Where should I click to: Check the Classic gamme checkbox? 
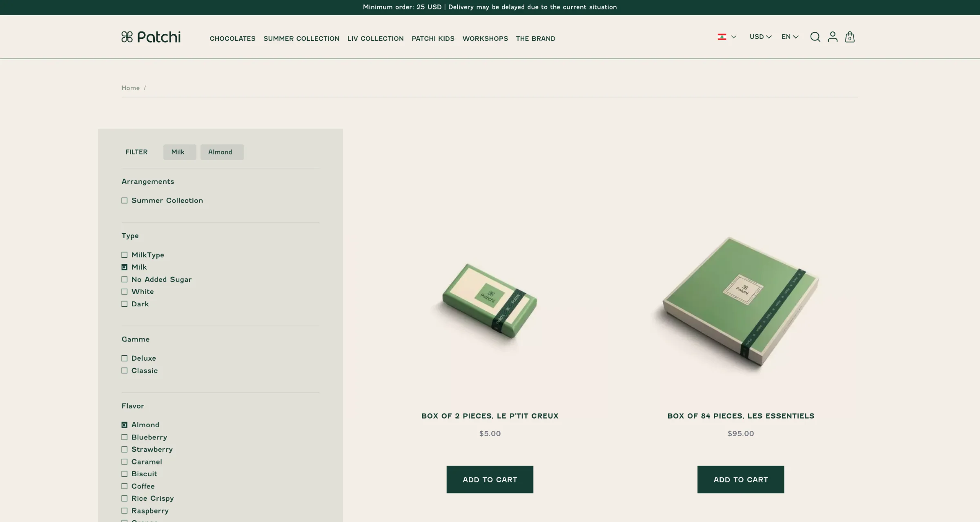pos(125,370)
